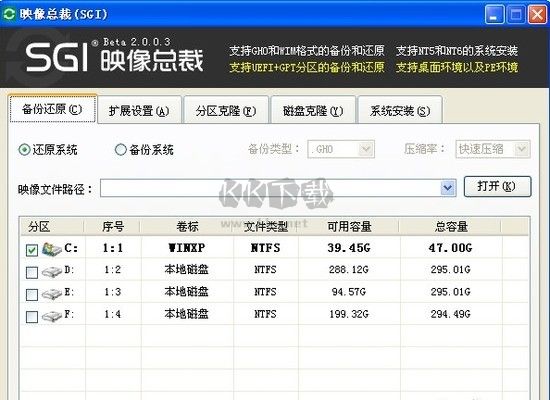Screen dimensions: 550x400
Task: Minimize the 映像总裁 window
Action: point(494,14)
